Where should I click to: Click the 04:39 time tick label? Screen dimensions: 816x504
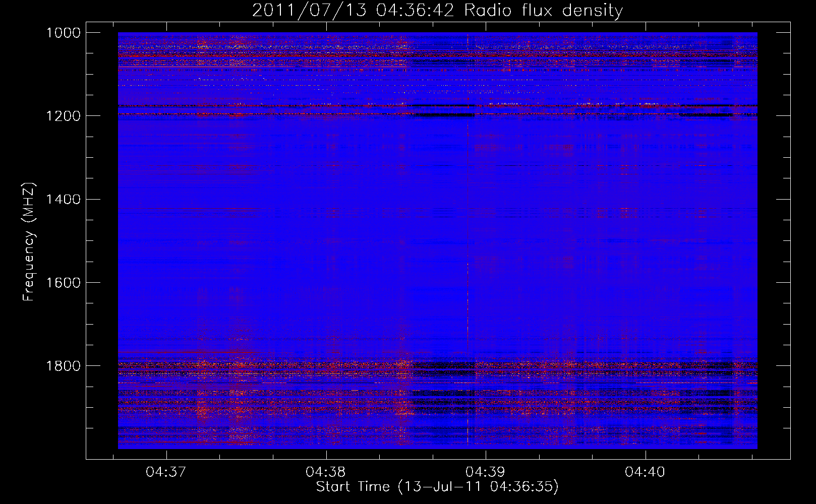coord(486,472)
